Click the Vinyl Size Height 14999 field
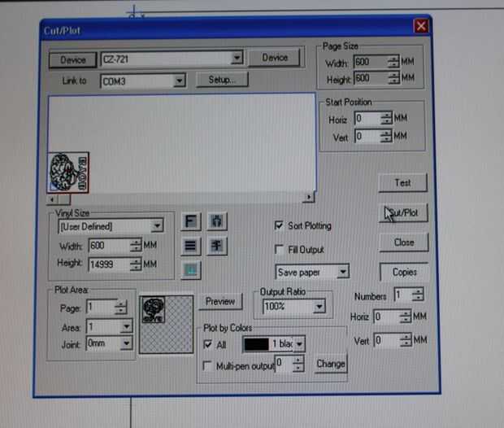Image resolution: width=504 pixels, height=428 pixels. pos(109,264)
